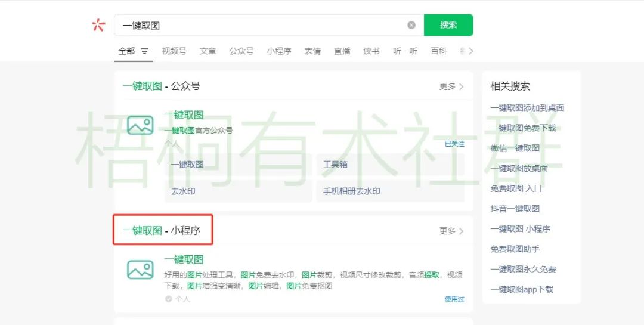Click the 一键取图官方公众号 description

tap(199, 131)
